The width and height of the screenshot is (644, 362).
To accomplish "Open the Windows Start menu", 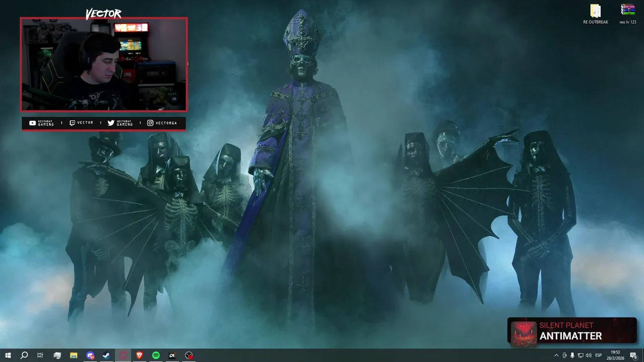I will coord(8,355).
